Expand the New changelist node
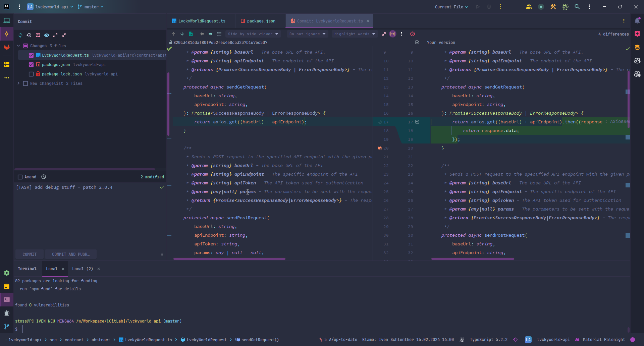This screenshot has height=346, width=644. (x=18, y=83)
